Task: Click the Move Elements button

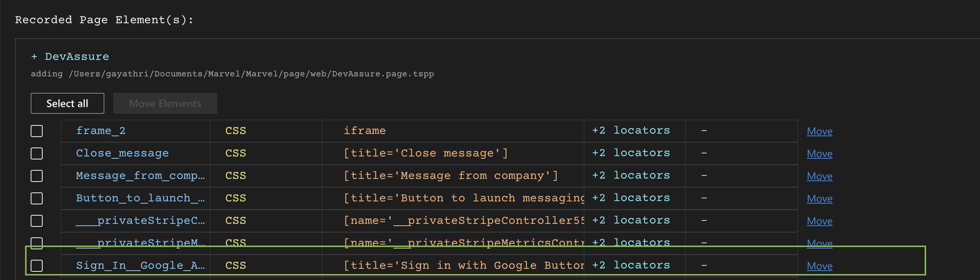Action: click(x=165, y=103)
